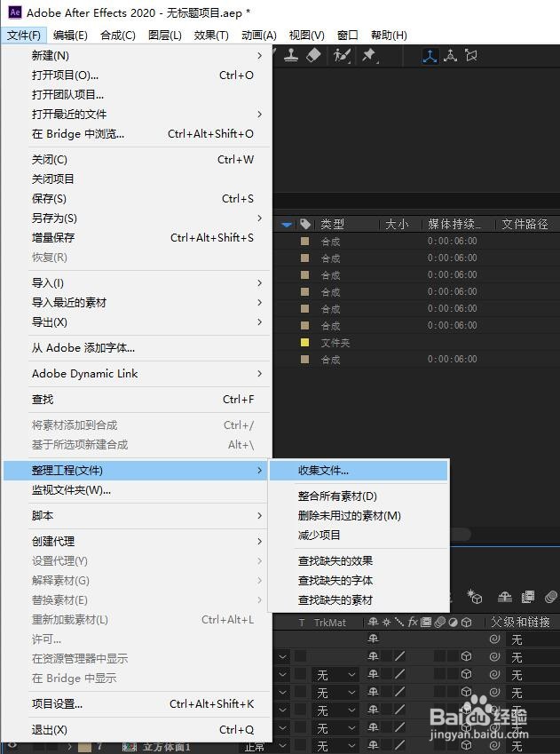Open the 图层(L) menu

tap(165, 36)
